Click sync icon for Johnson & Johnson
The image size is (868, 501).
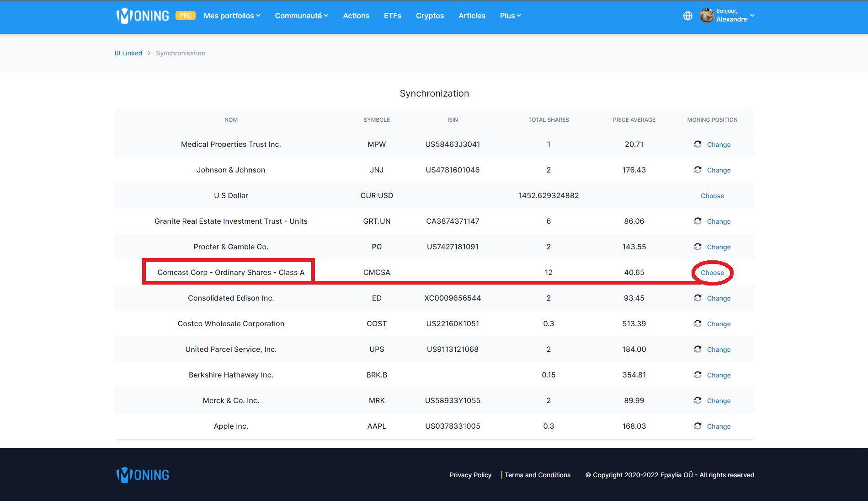[x=698, y=170]
